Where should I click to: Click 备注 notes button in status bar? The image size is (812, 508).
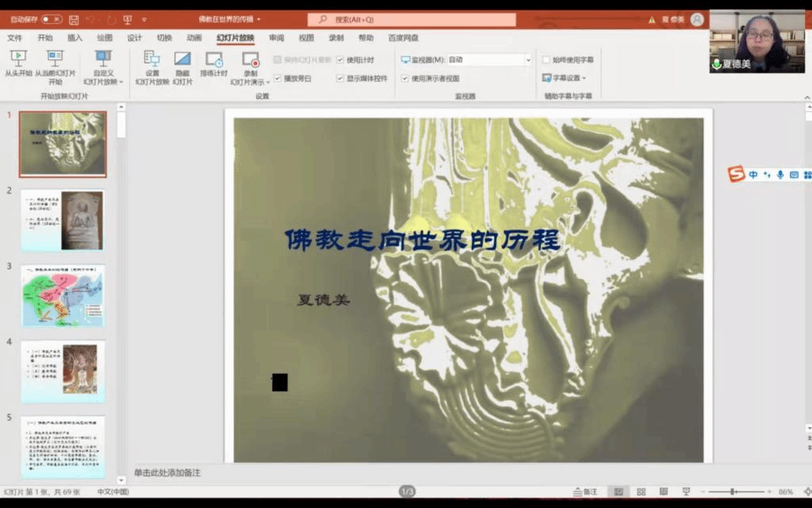pos(585,492)
